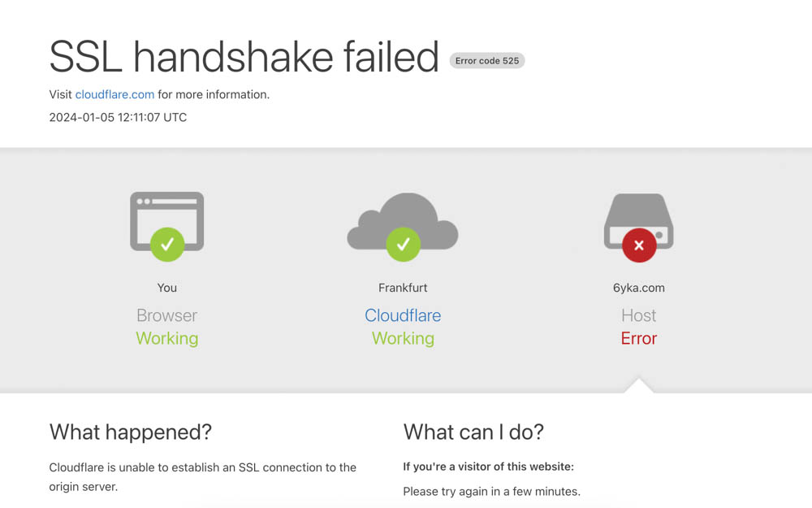
Task: Click the What happened? heading
Action: click(131, 432)
